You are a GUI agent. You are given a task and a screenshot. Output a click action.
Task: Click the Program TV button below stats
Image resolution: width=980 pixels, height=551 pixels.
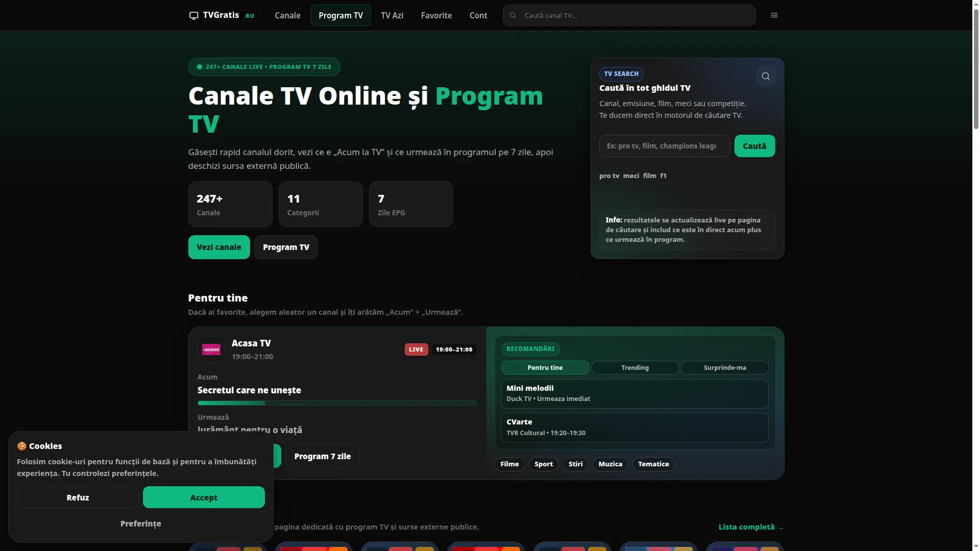(286, 247)
